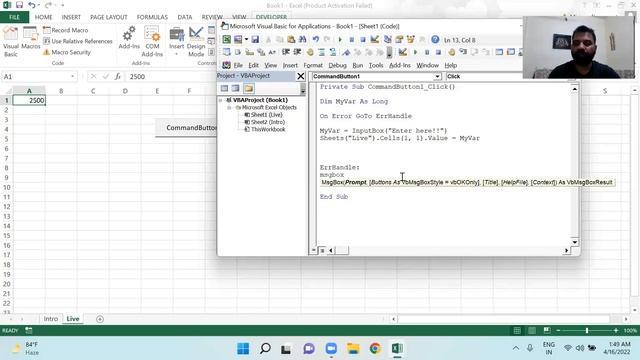Collapse the VBAProject (Book1) tree node
640x360 pixels.
pyautogui.click(x=221, y=100)
